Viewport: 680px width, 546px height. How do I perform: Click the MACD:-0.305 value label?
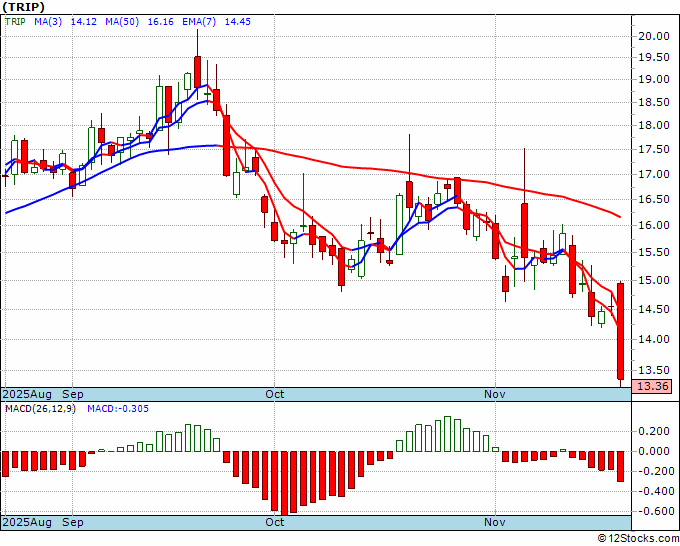pos(118,409)
